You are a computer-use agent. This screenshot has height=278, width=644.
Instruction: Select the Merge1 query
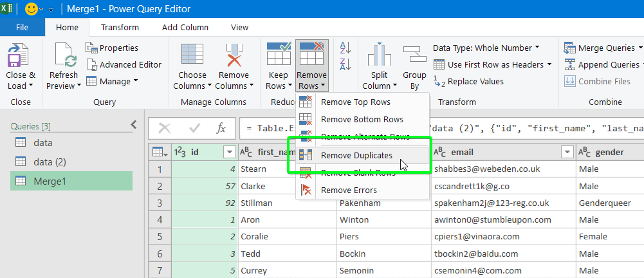click(71, 181)
